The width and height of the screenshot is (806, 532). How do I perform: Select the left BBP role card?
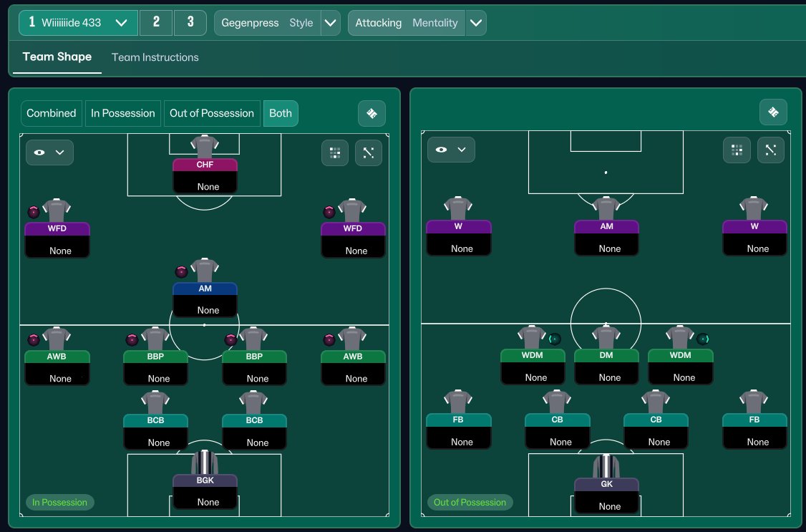[x=156, y=367]
